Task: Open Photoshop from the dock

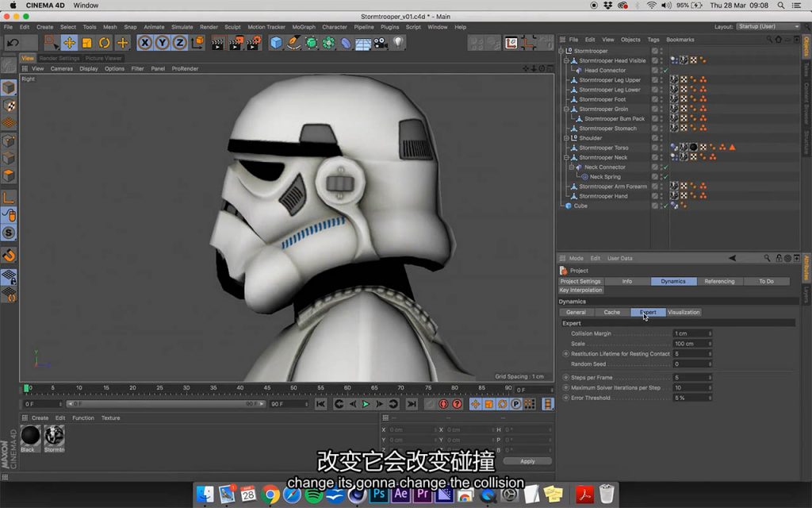Action: tap(381, 495)
